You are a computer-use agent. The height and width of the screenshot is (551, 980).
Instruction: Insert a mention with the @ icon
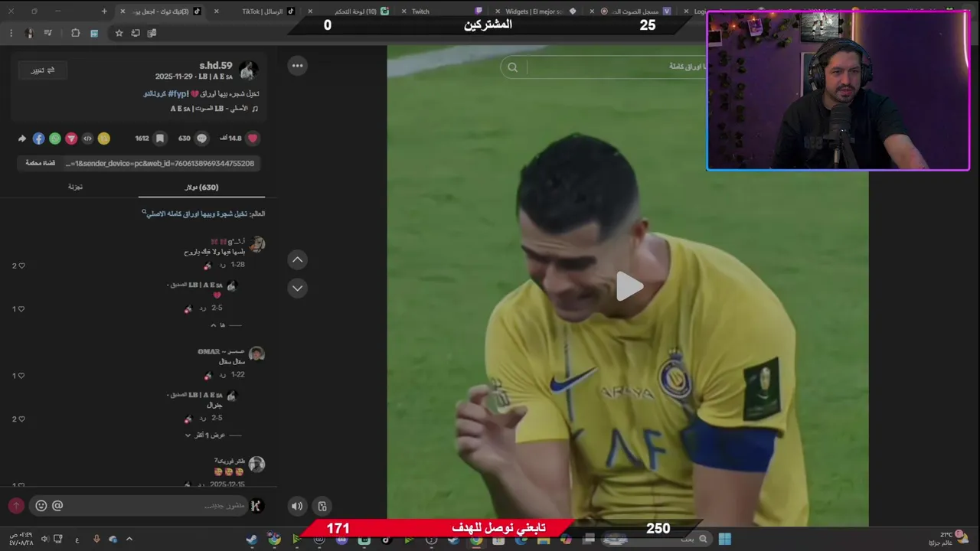pyautogui.click(x=57, y=505)
